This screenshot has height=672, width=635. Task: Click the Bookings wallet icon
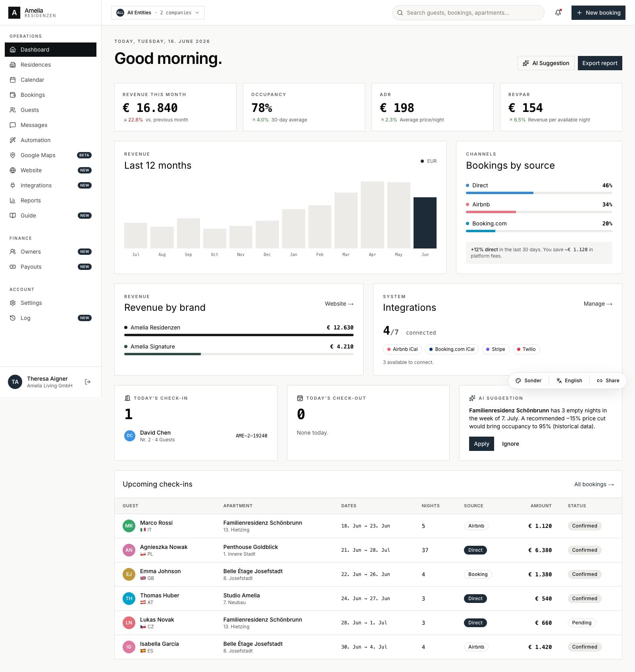point(13,95)
